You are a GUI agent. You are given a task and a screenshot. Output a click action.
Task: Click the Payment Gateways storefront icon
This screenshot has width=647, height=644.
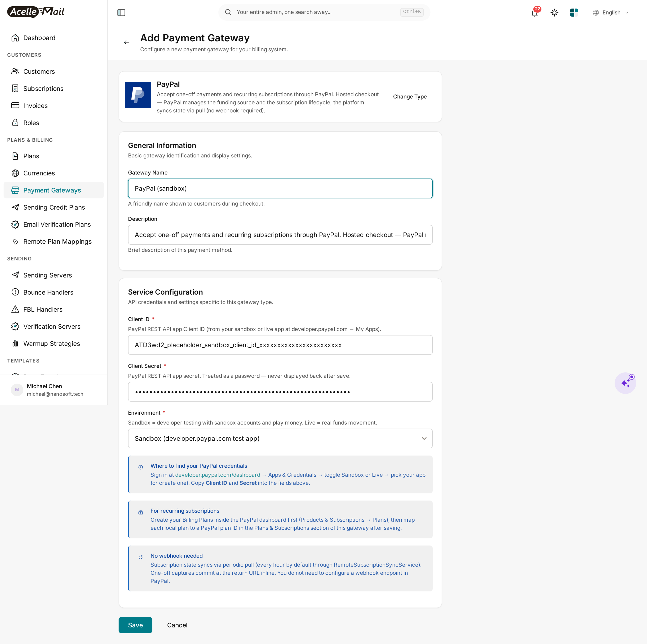[x=15, y=190]
